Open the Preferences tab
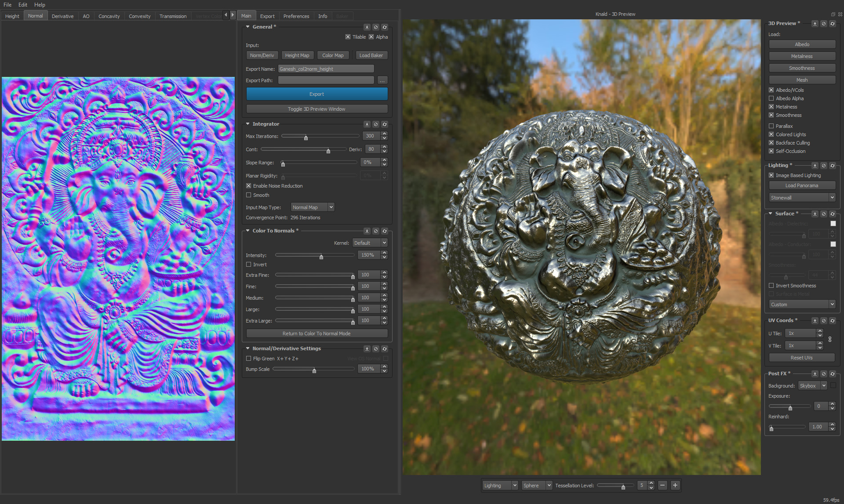Screen dimensions: 844x504 tap(296, 16)
